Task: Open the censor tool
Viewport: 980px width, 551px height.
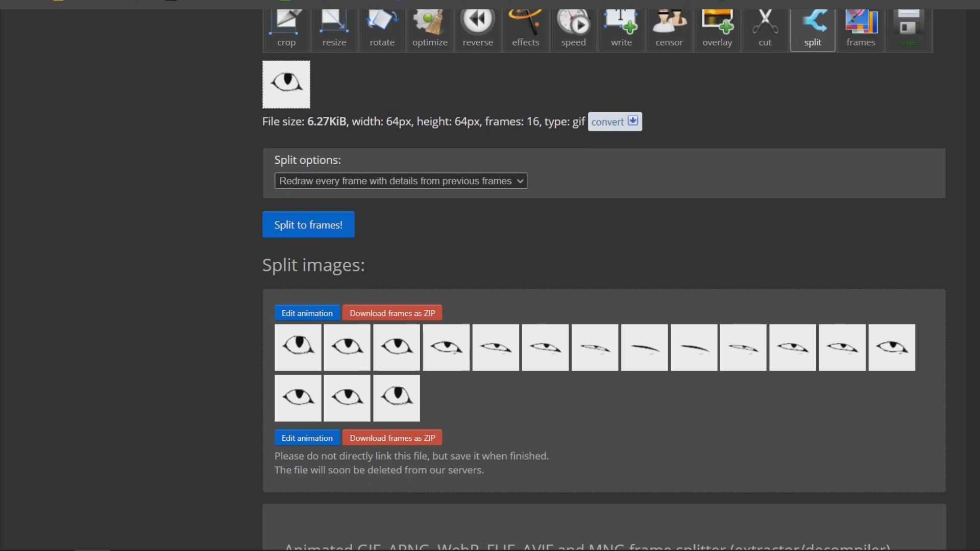Action: click(x=669, y=30)
